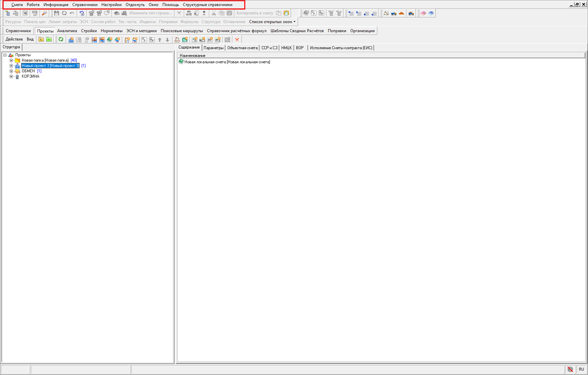Switch to the НМЦК tab

(286, 48)
